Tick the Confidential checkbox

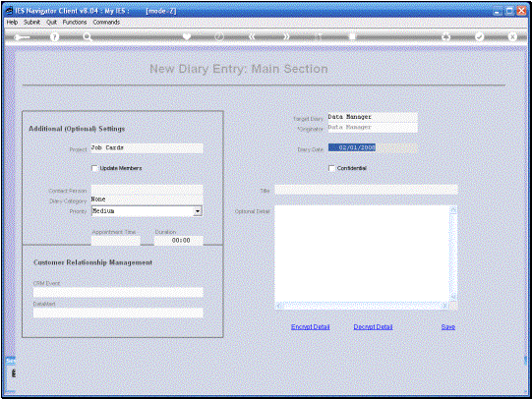pos(331,168)
